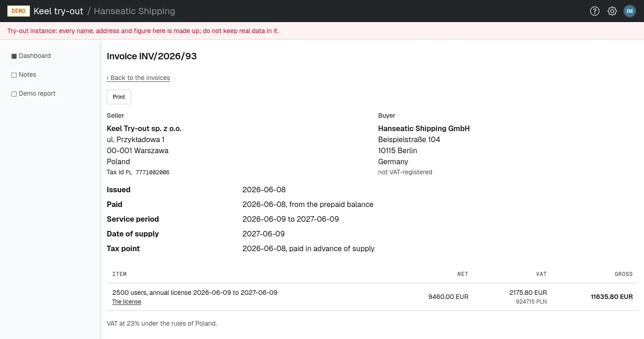Select service period 2026-06-09 to 2027-06-09

coord(291,219)
